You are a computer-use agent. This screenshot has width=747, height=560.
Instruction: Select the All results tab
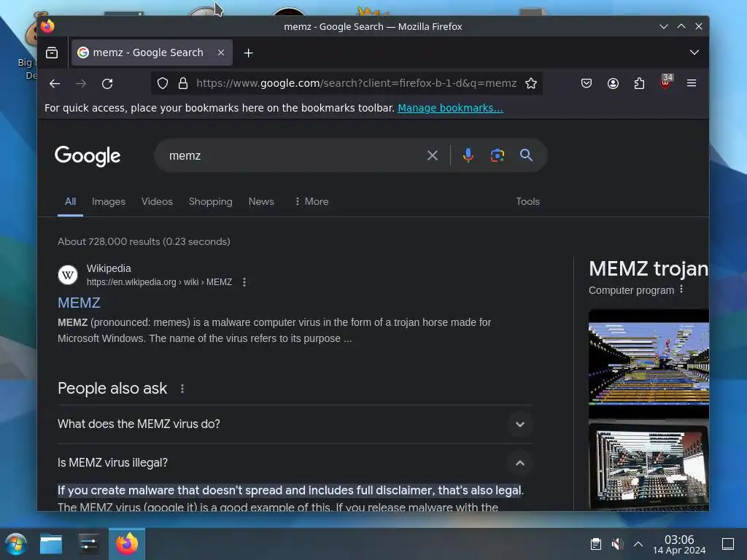[71, 201]
